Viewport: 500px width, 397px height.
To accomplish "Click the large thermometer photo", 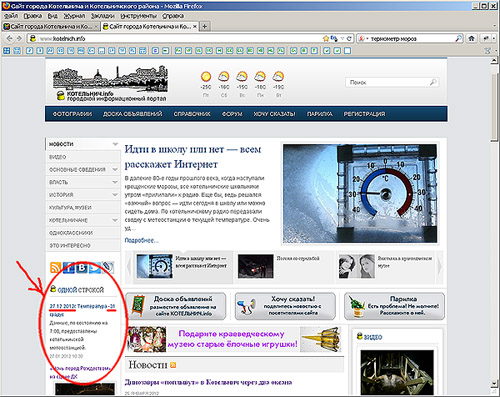I will coord(360,193).
